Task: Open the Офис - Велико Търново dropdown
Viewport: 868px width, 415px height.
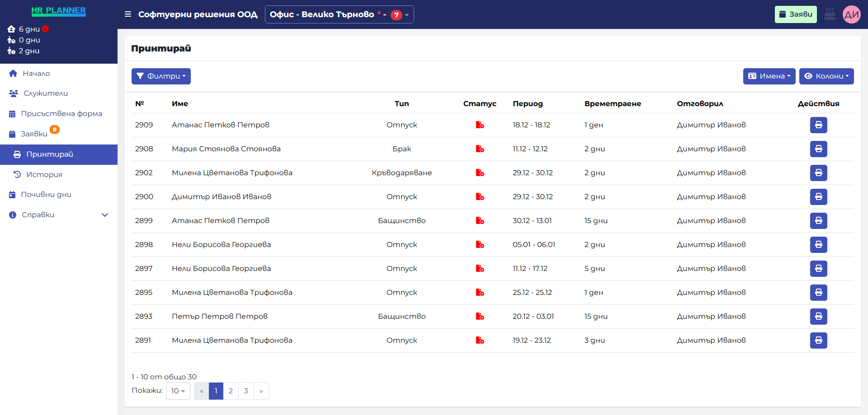Action: pos(339,14)
